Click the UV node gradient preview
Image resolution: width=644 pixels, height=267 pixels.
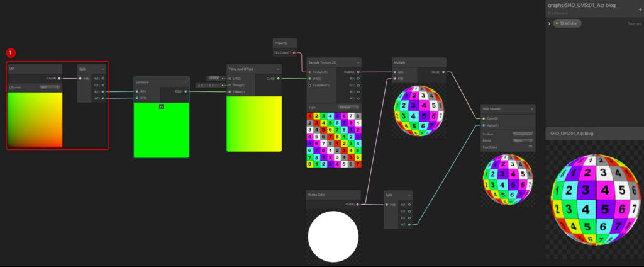coord(35,120)
